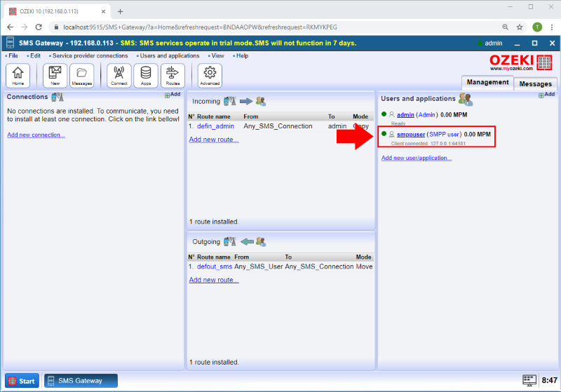Go back in the browser
Image resolution: width=561 pixels, height=392 pixels.
10,27
